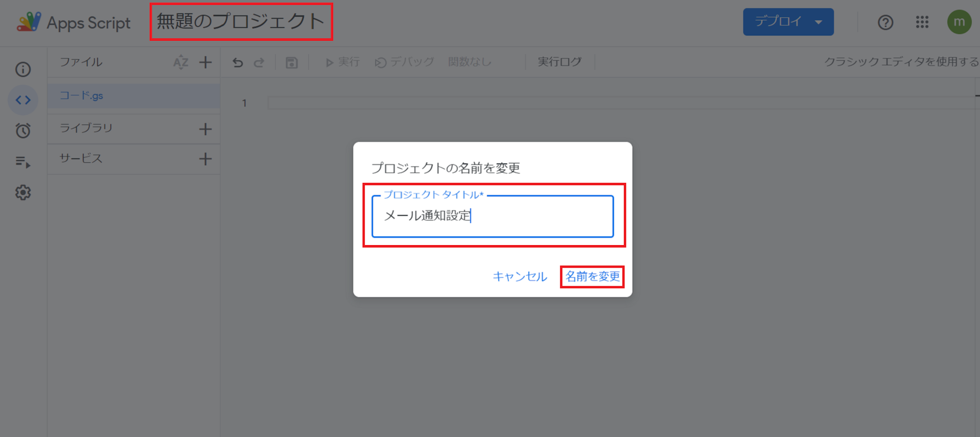Click the デプロイ deploy dropdown button
Image resolution: width=980 pixels, height=437 pixels.
(788, 22)
